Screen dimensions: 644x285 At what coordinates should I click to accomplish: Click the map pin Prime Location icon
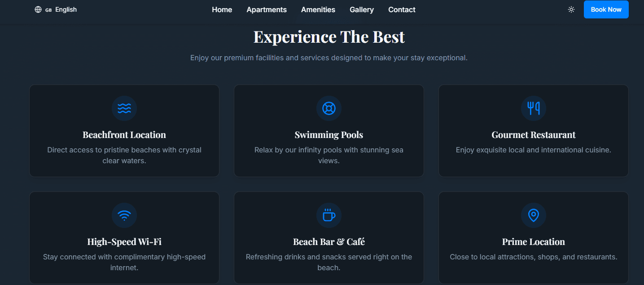(534, 215)
